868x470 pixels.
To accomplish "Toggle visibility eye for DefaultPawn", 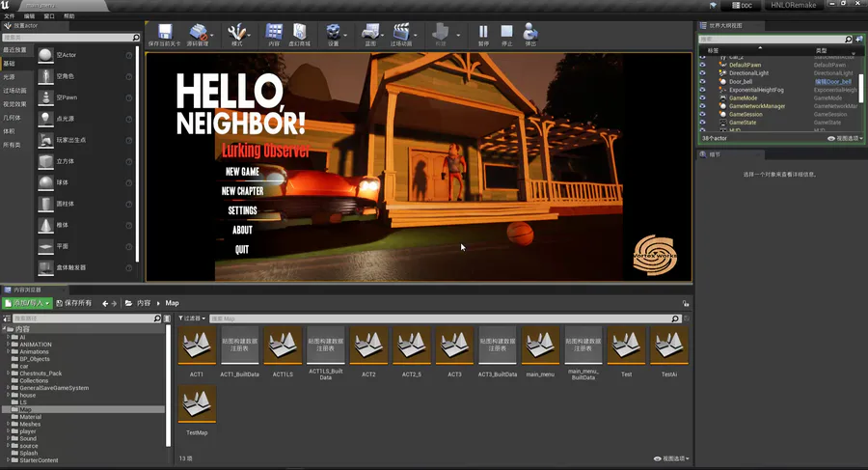I will tap(702, 65).
